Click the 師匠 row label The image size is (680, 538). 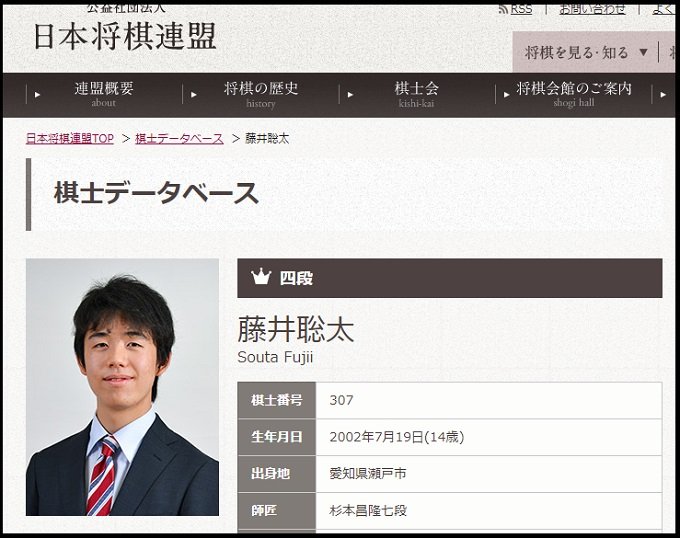[x=277, y=511]
